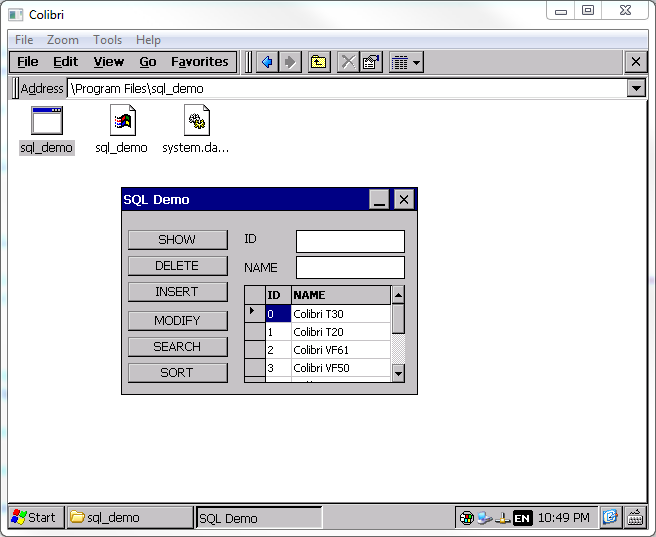Click the DELETE button
Screen dimensions: 656x537
[x=178, y=266]
